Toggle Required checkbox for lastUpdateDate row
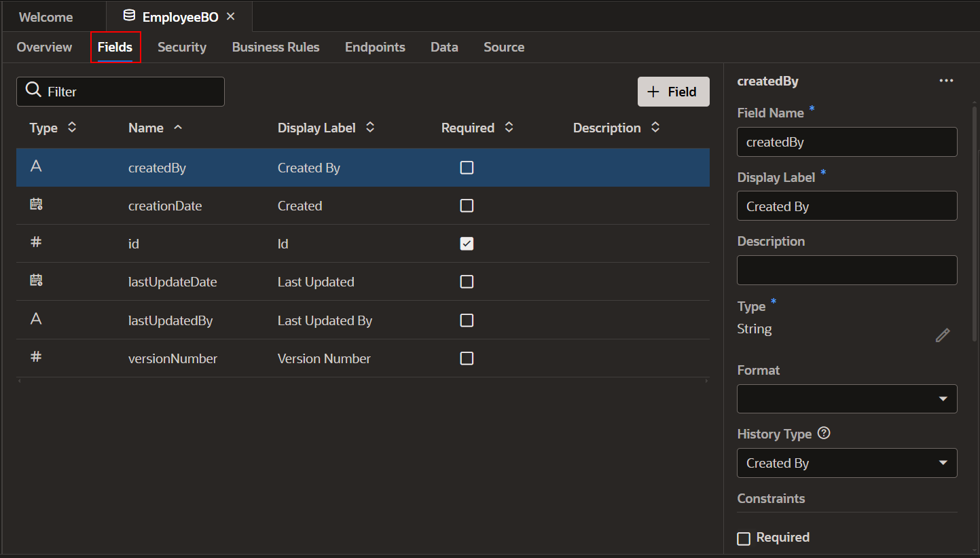The image size is (980, 558). click(467, 282)
